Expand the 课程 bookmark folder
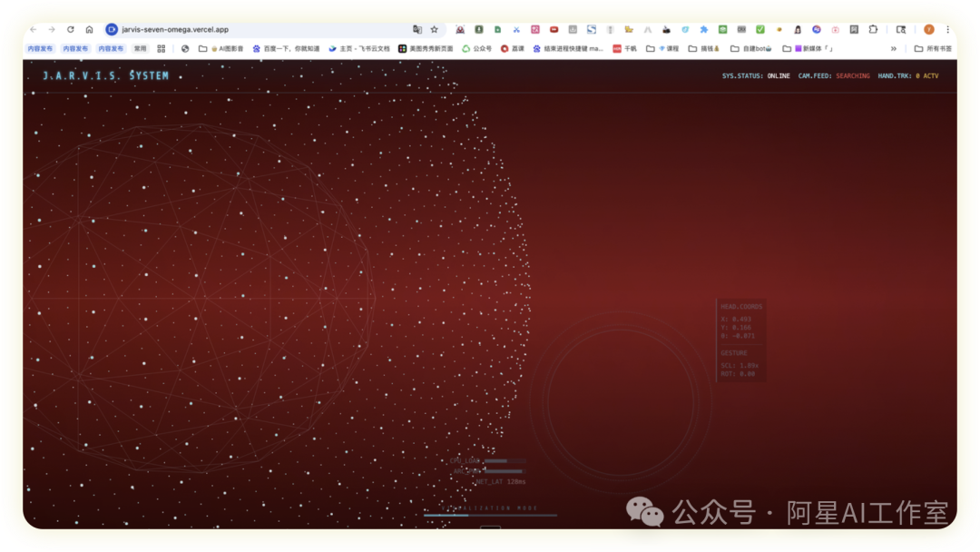The width and height of the screenshot is (980, 552). (x=662, y=49)
